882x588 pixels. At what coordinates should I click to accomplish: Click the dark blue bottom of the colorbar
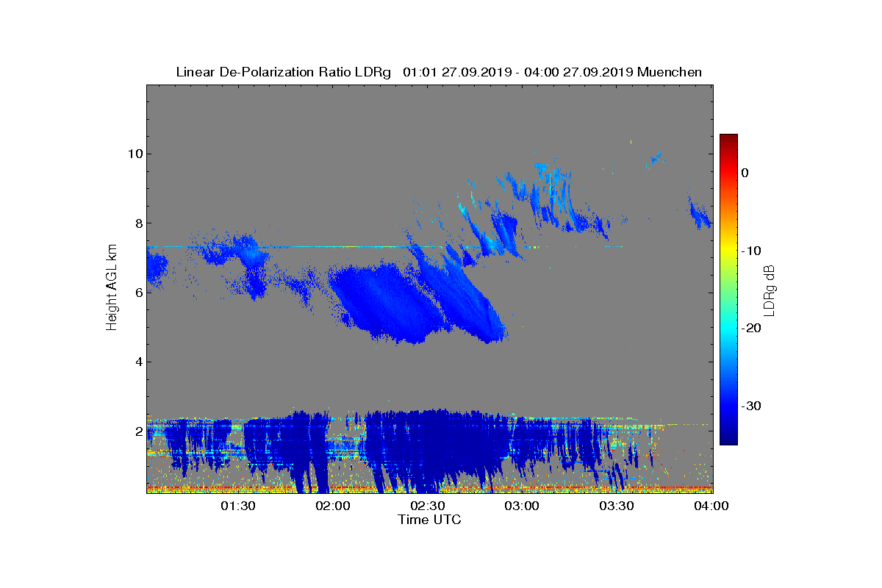point(728,437)
